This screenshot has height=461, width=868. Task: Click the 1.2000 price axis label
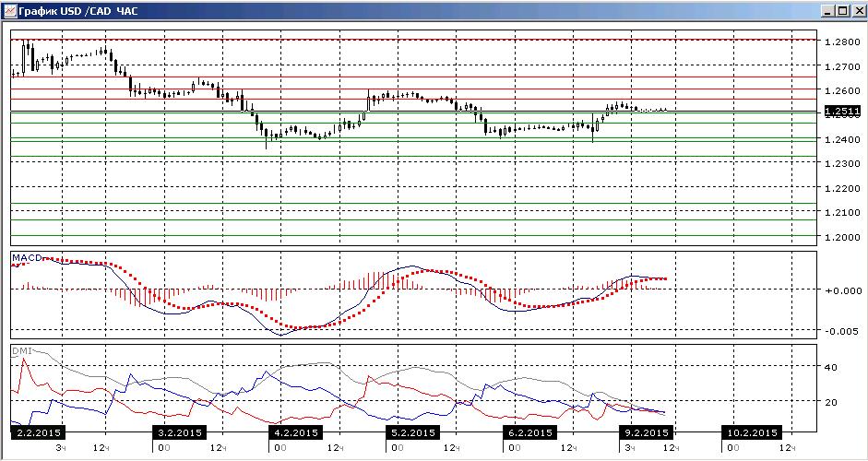pyautogui.click(x=840, y=236)
